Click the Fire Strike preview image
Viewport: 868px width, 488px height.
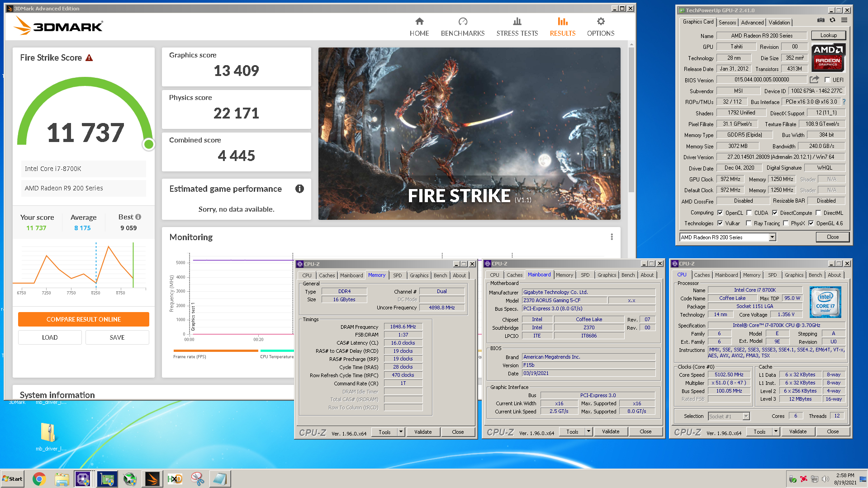(470, 133)
